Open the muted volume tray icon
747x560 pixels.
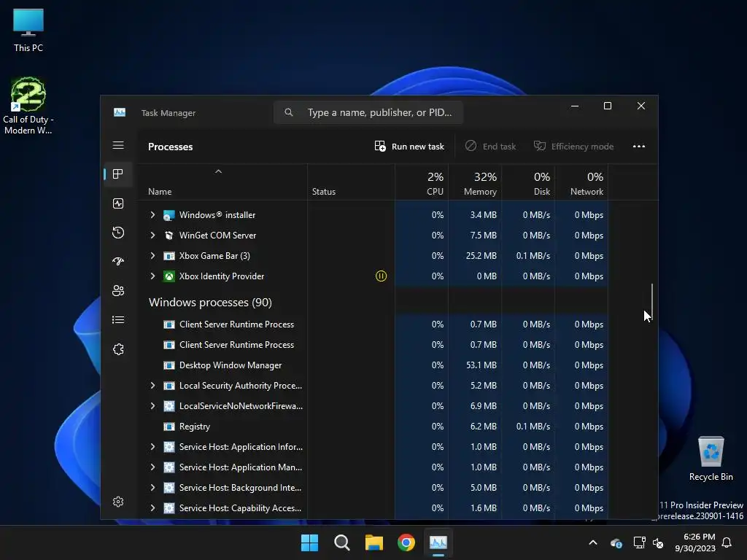pos(659,542)
